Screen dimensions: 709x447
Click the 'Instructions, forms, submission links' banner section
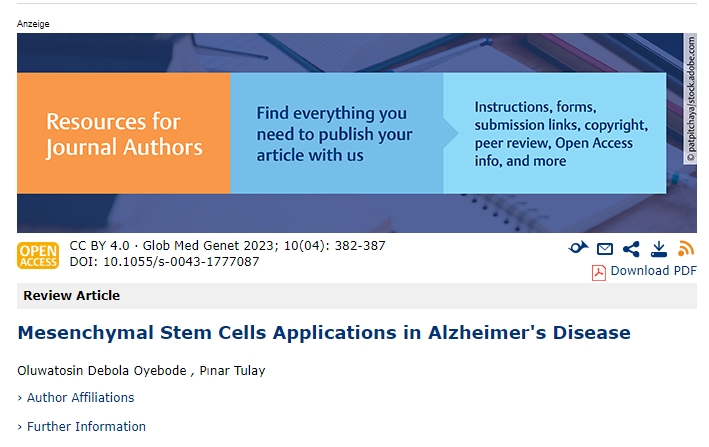[x=560, y=134]
